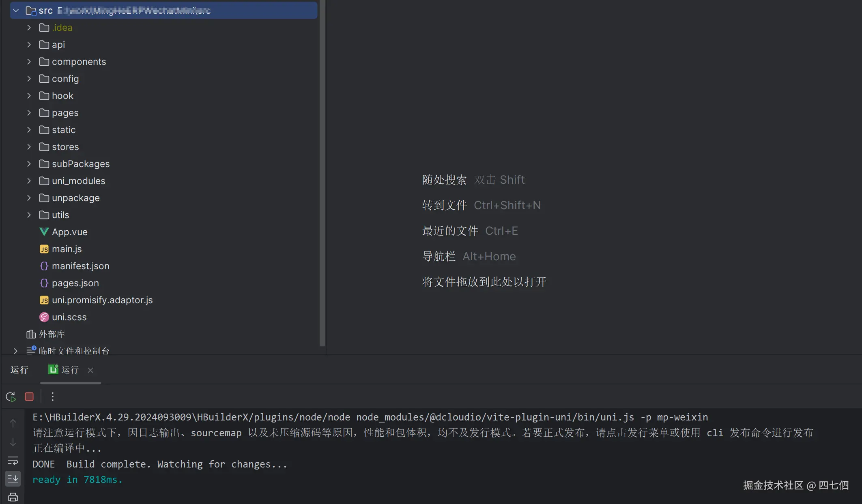The width and height of the screenshot is (862, 504).
Task: Jump to next message with down arrow
Action: 13,442
